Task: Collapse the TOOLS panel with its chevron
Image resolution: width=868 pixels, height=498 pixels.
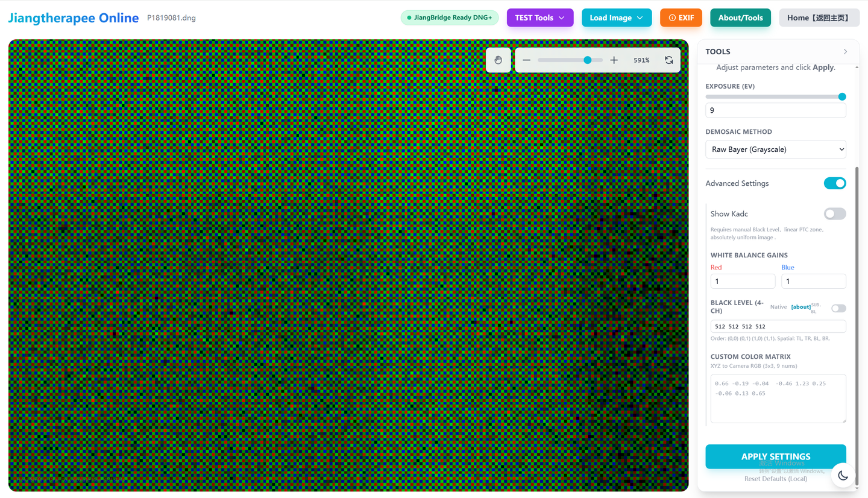Action: (x=845, y=51)
